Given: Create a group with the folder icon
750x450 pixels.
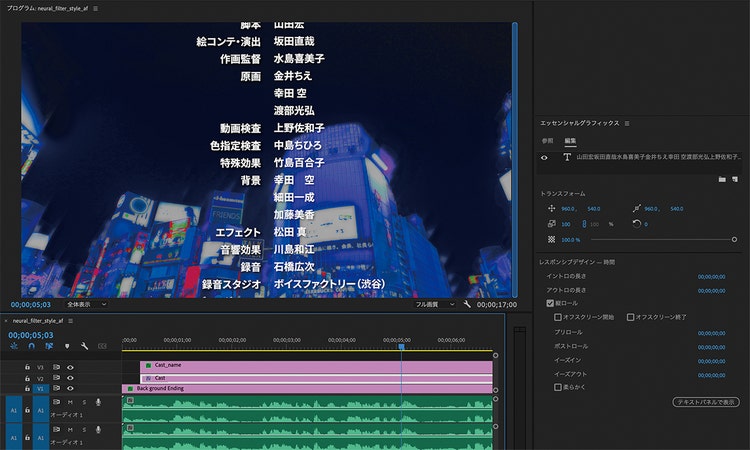Looking at the screenshot, I should [722, 179].
